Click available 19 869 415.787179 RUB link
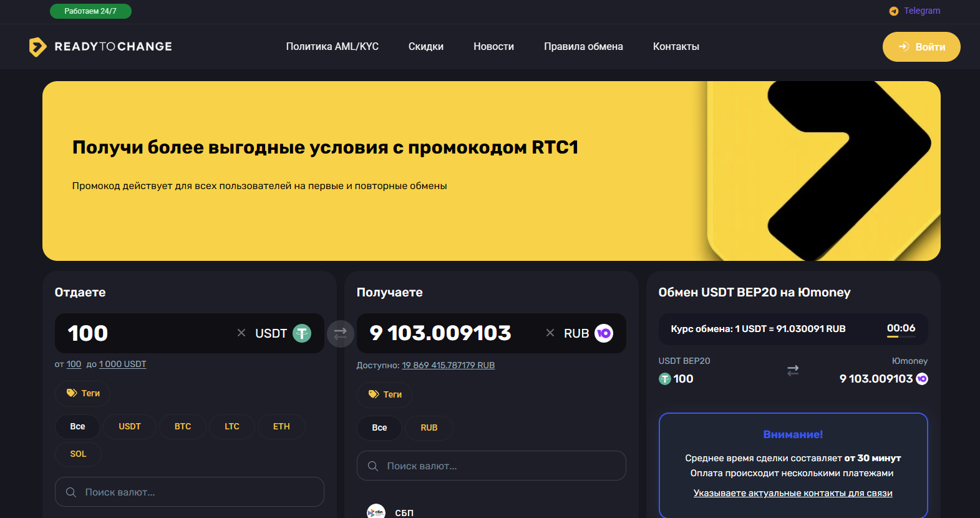980x518 pixels. tap(449, 366)
